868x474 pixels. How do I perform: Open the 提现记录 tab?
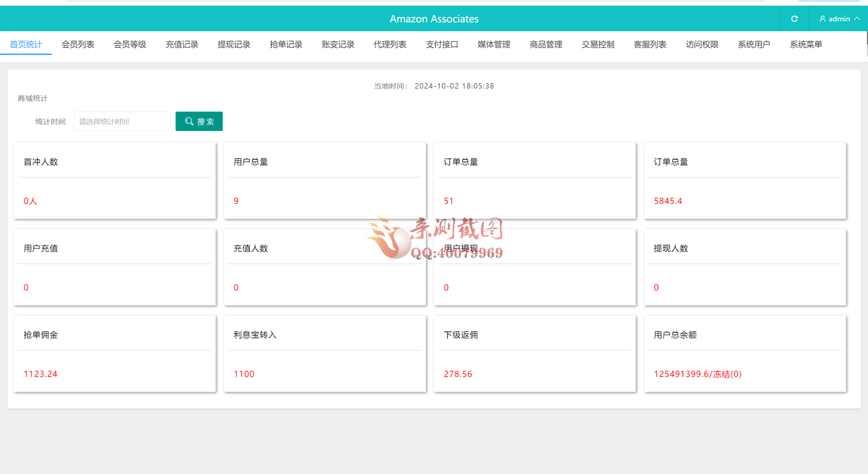point(234,44)
